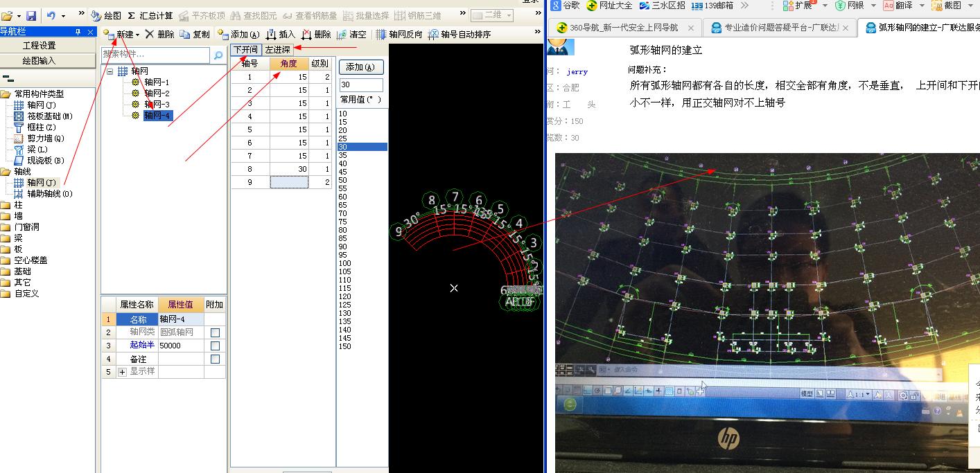This screenshot has width=980, height=473.
Task: Click the 添加(A) toolbar button
Action: click(x=238, y=34)
